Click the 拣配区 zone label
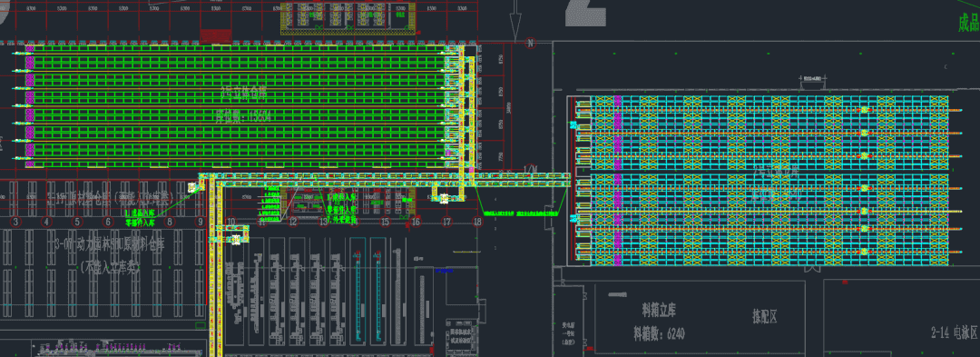Screen dimensions: 980x357 764,317
